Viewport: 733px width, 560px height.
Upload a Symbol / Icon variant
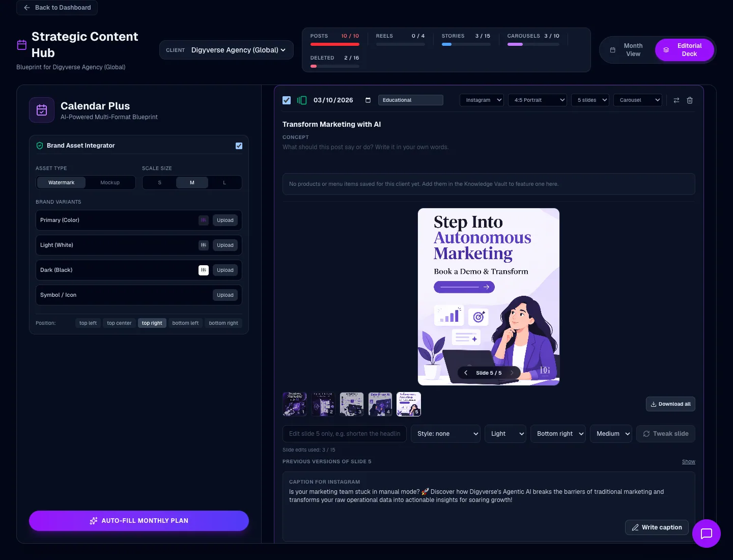[x=225, y=295]
